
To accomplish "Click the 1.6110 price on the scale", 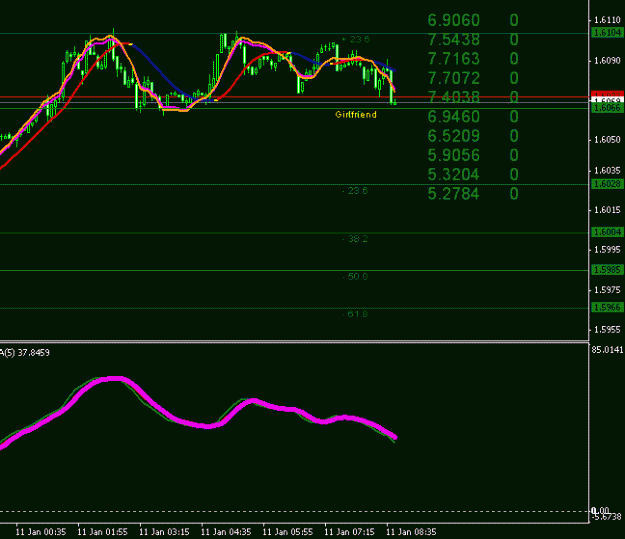I will [607, 20].
